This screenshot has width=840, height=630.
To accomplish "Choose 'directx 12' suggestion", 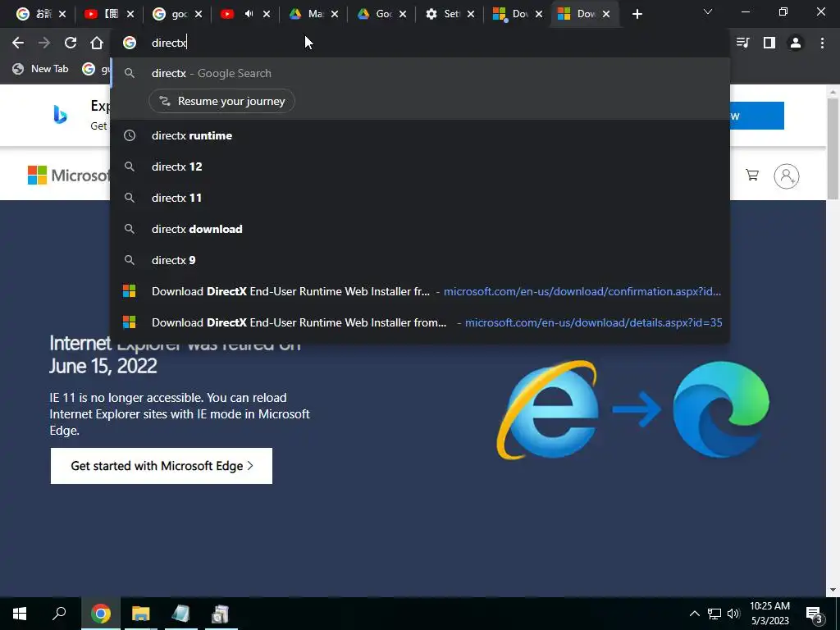I will click(419, 167).
